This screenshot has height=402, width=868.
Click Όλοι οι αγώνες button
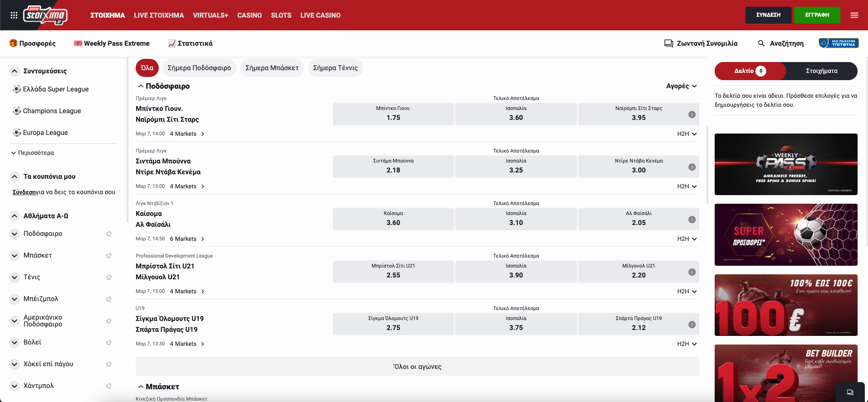[417, 367]
